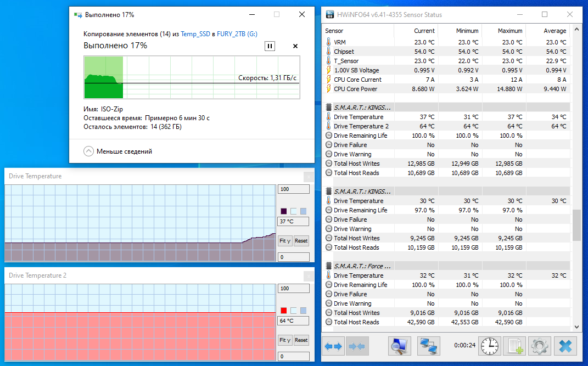Screen dimensions: 588x366
Task: Click the HWiNFO clock reset timer icon
Action: pos(490,346)
